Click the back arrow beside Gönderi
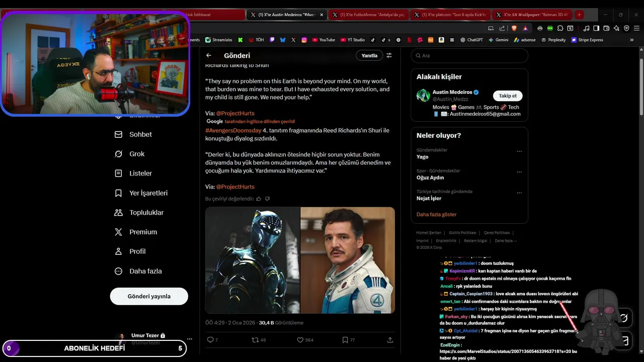The image size is (644, 362). pos(209,55)
